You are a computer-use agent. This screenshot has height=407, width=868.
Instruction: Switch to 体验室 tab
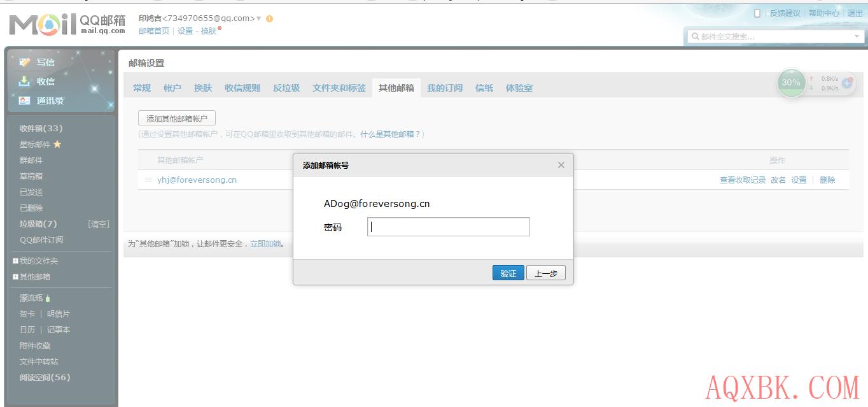pyautogui.click(x=519, y=88)
